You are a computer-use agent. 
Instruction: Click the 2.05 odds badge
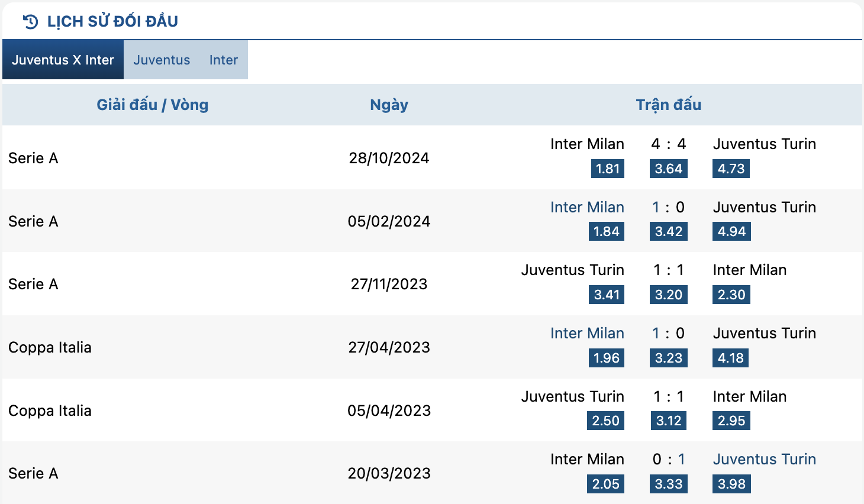coord(606,484)
